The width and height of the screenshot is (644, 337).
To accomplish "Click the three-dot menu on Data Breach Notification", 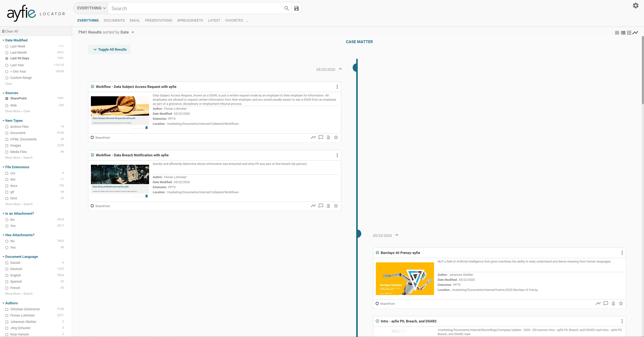I will tap(337, 155).
